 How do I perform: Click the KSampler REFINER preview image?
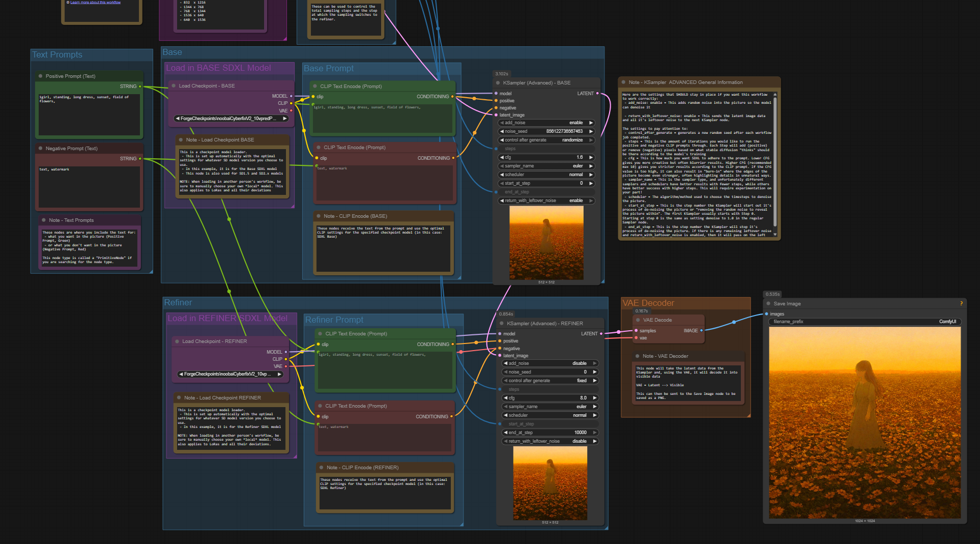pyautogui.click(x=550, y=483)
